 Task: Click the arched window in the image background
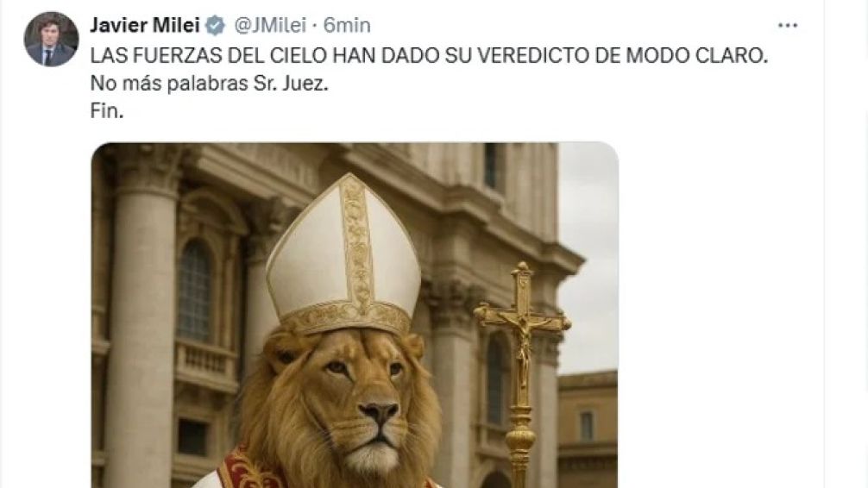coord(195,291)
